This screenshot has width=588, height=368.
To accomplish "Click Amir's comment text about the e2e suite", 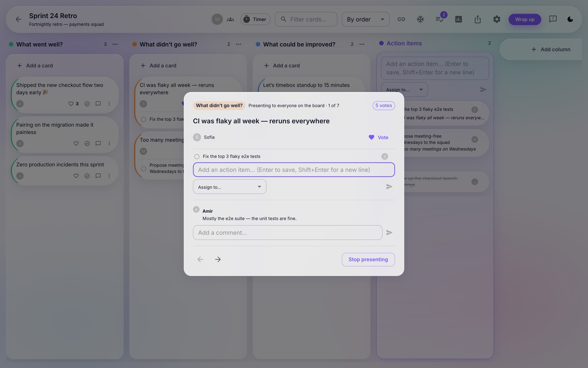I will pos(250,219).
